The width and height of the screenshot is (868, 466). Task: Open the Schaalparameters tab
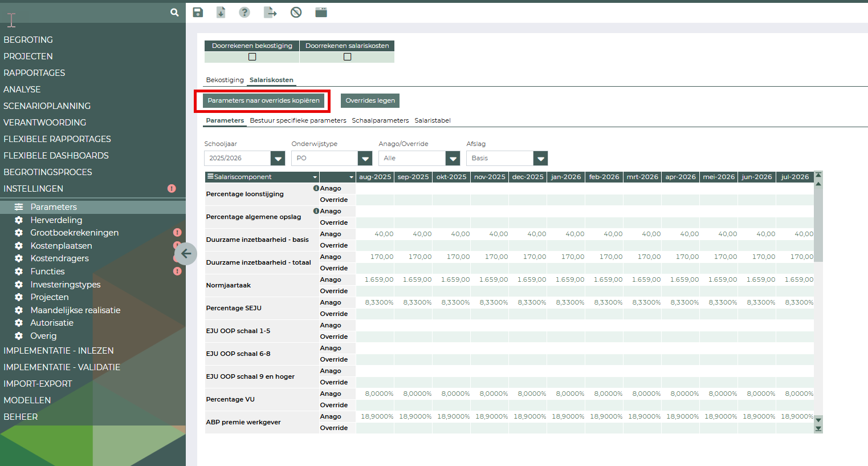coord(380,120)
